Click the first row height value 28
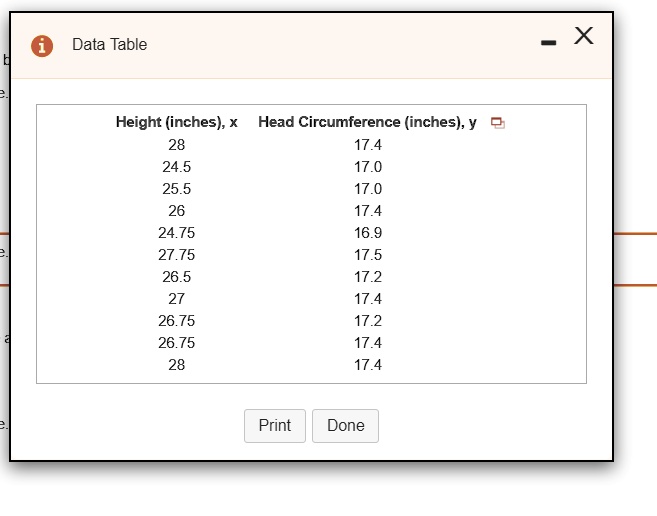The width and height of the screenshot is (657, 516). click(x=176, y=145)
